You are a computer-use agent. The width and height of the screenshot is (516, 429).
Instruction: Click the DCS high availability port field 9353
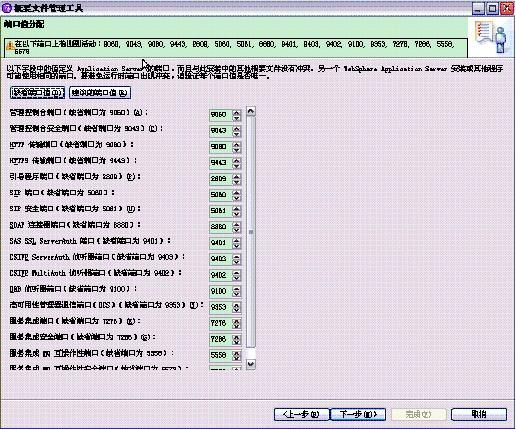pyautogui.click(x=220, y=307)
